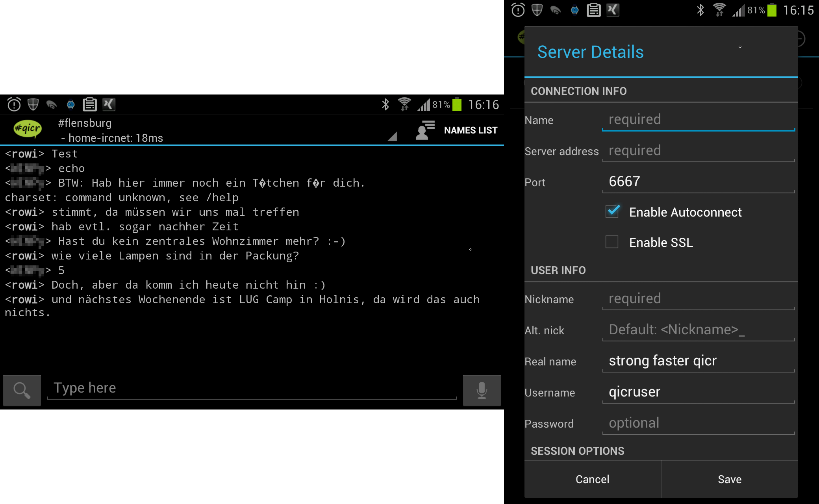The image size is (819, 504).
Task: Click the optional Password field
Action: pyautogui.click(x=699, y=423)
